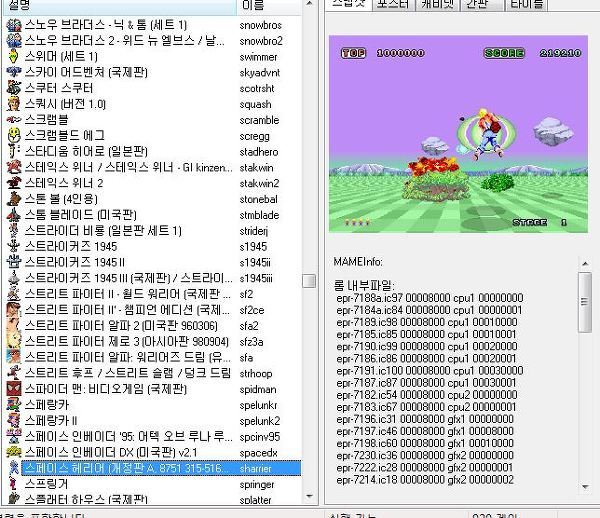Click the spacedx invader icon
Image resolution: width=600 pixels, height=518 pixels.
pyautogui.click(x=14, y=452)
